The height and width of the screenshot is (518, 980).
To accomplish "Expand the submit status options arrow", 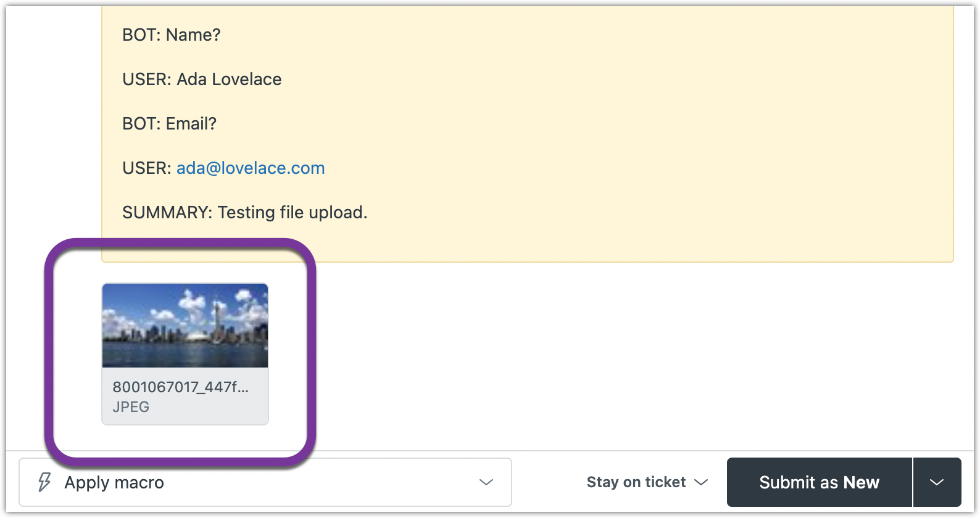I will coord(937,482).
